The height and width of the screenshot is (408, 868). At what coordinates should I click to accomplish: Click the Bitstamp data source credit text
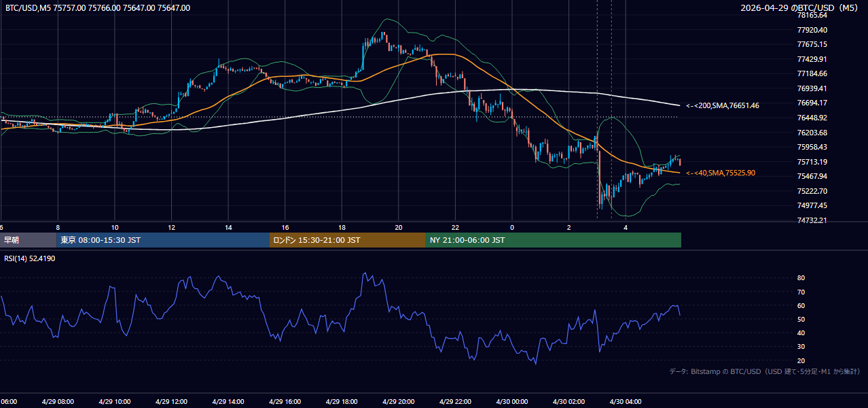pyautogui.click(x=765, y=371)
